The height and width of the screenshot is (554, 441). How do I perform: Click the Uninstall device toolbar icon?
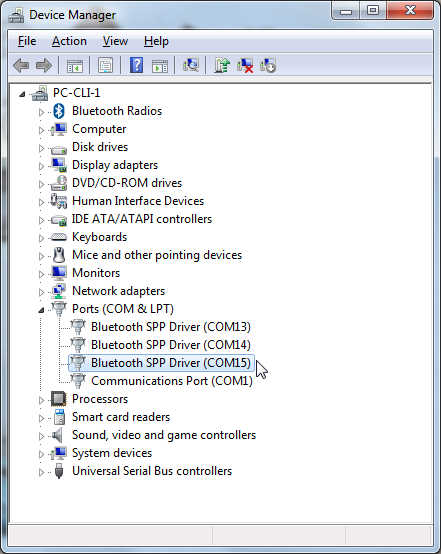click(245, 65)
